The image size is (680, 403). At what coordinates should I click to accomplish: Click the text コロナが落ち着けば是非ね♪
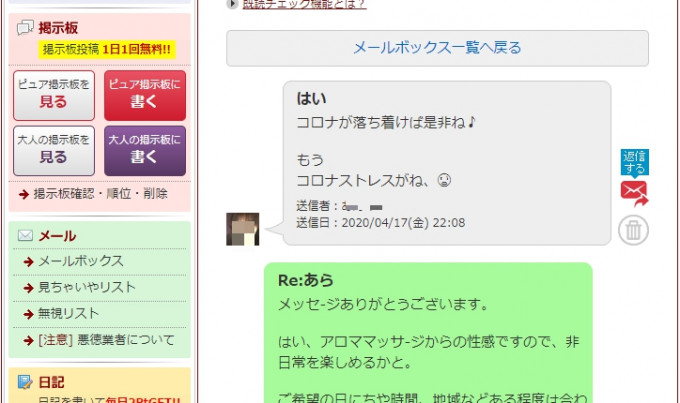(386, 122)
